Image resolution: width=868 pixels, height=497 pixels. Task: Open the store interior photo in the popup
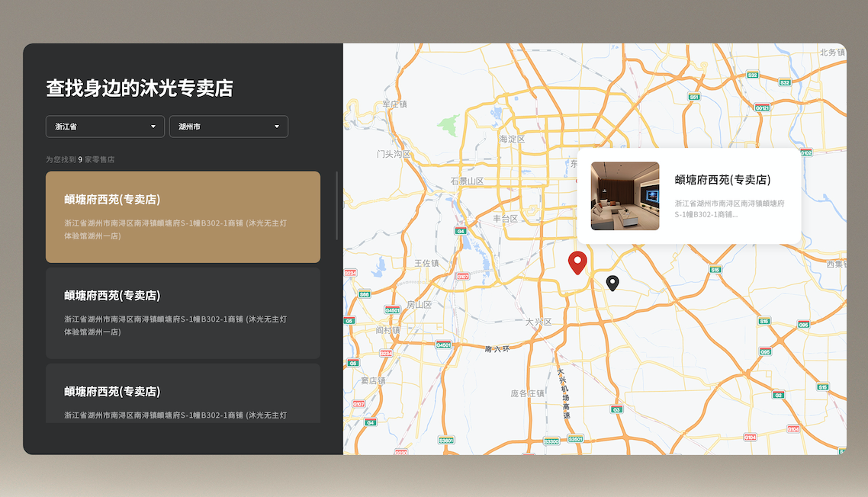625,196
